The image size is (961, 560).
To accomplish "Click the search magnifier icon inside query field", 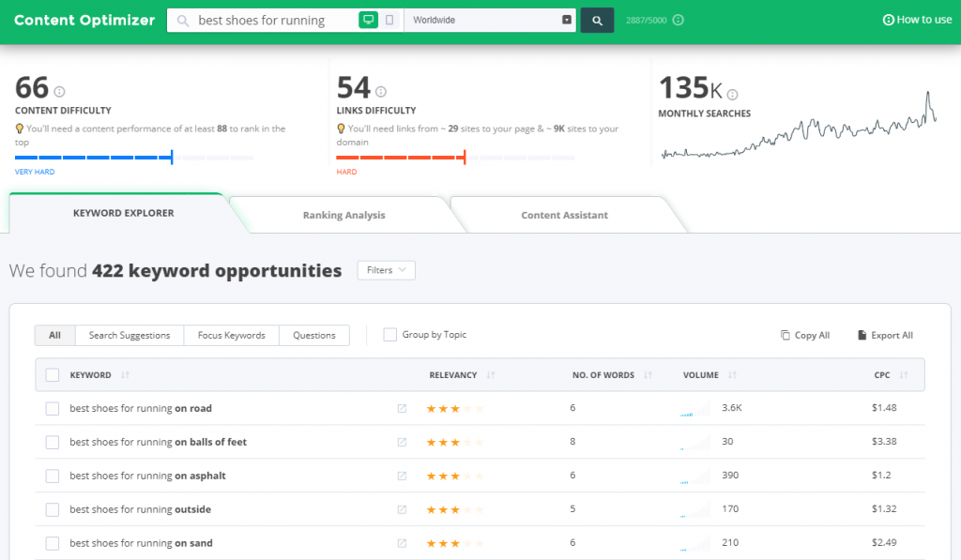I will click(x=183, y=21).
